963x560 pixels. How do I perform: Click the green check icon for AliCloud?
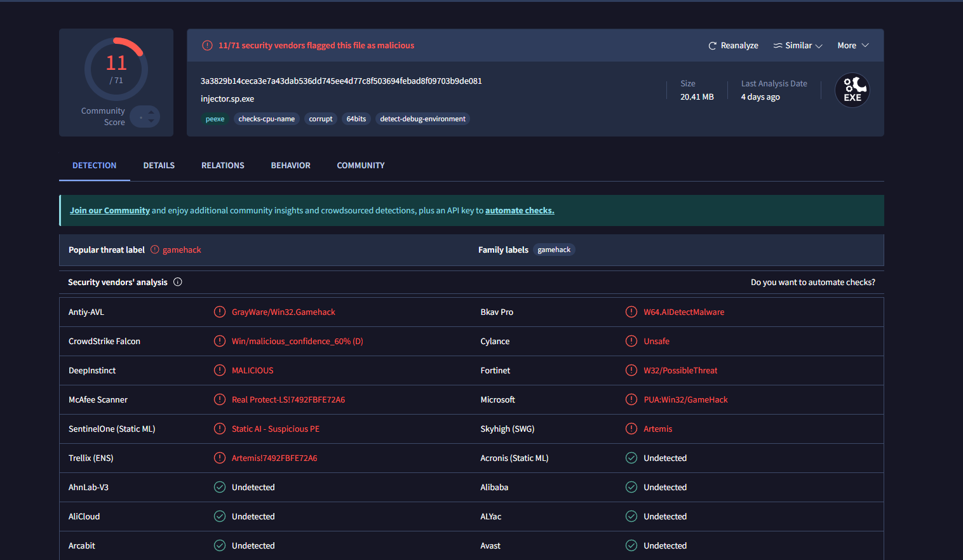[x=220, y=516]
